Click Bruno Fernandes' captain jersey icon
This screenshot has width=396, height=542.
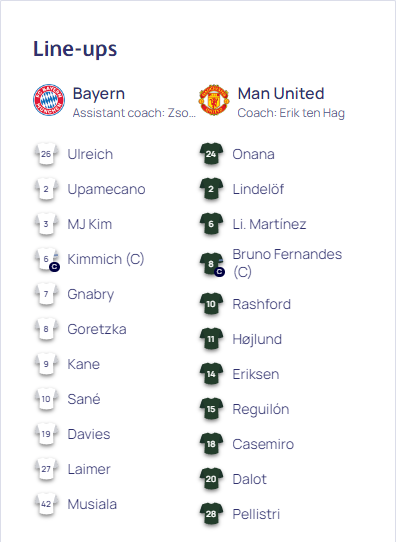pyautogui.click(x=212, y=264)
